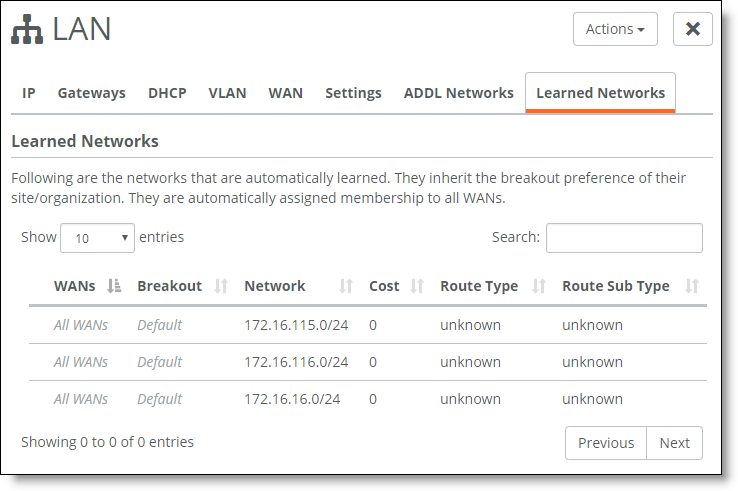Viewport: 738px width, 491px height.
Task: Select the 172.16.16.0/24 network row
Action: (x=368, y=399)
